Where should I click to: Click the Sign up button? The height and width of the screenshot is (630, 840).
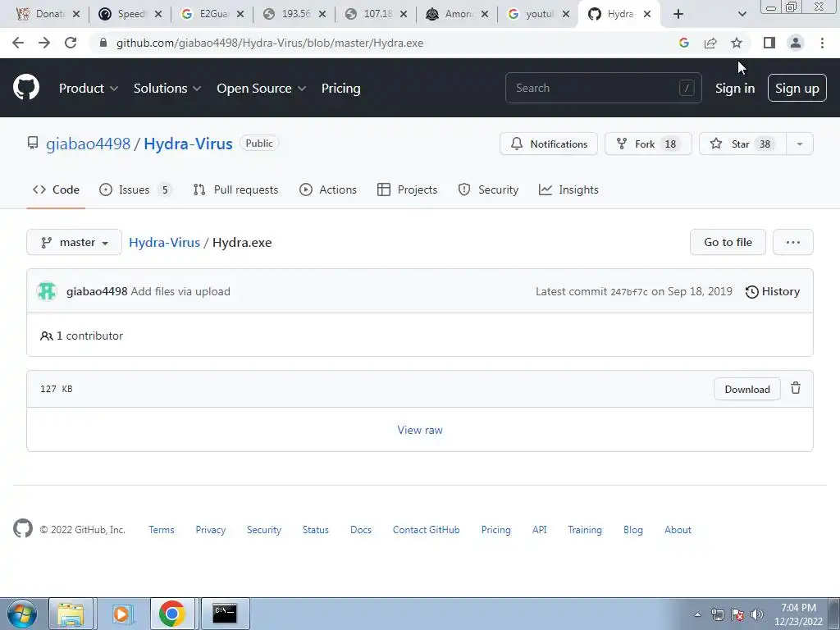[797, 88]
